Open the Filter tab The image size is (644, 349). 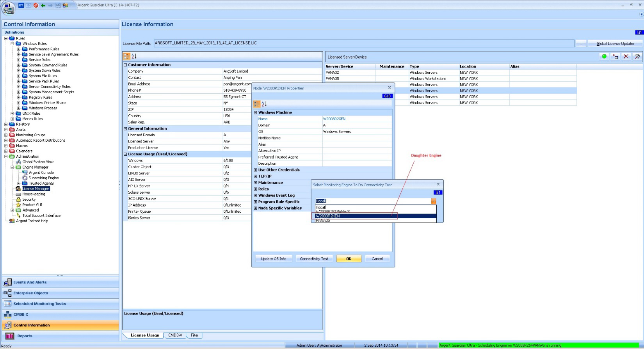pyautogui.click(x=194, y=335)
